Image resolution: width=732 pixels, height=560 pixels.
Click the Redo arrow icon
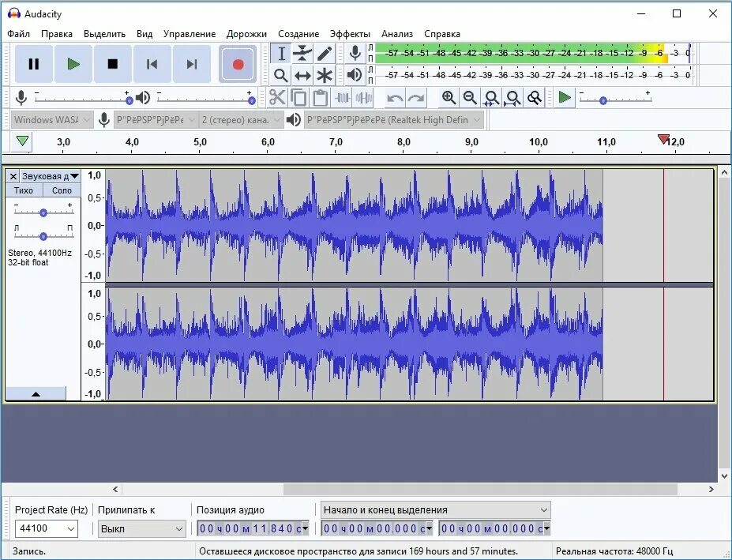pyautogui.click(x=416, y=98)
